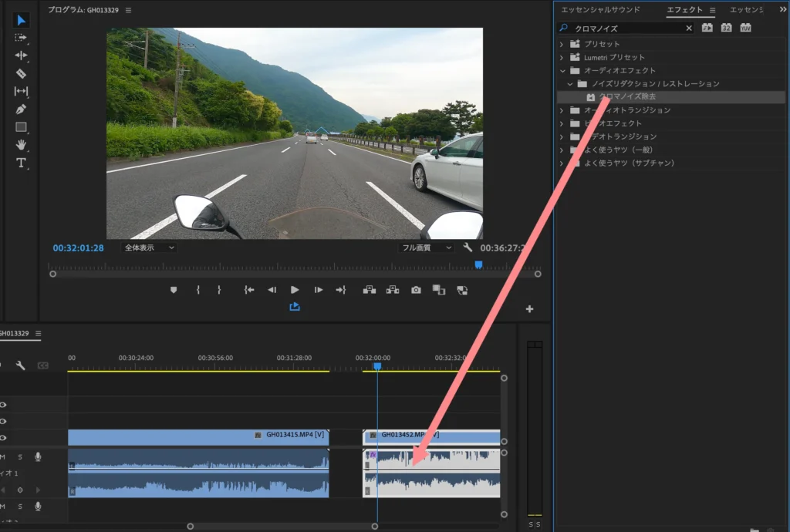
Task: Select the Rectangle tool
Action: coord(21,127)
